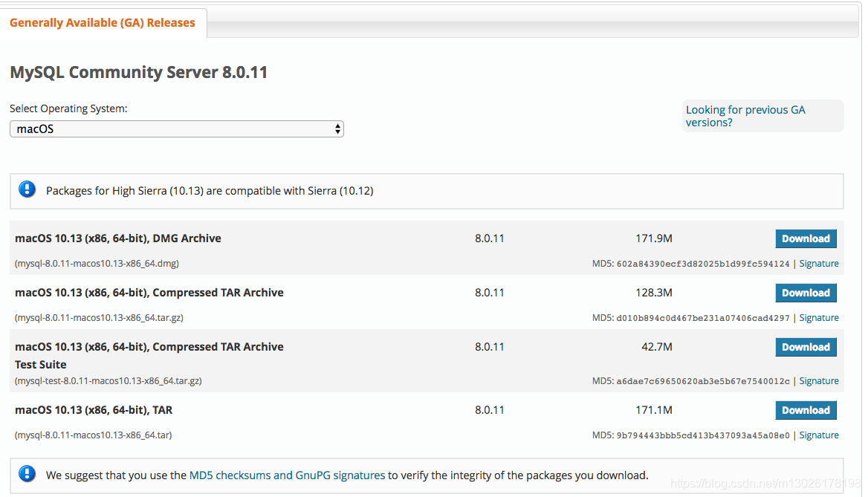The height and width of the screenshot is (497, 868).
Task: Click filename mysql-8.0.11-macos10.13-x86_64.dmg
Action: point(97,264)
